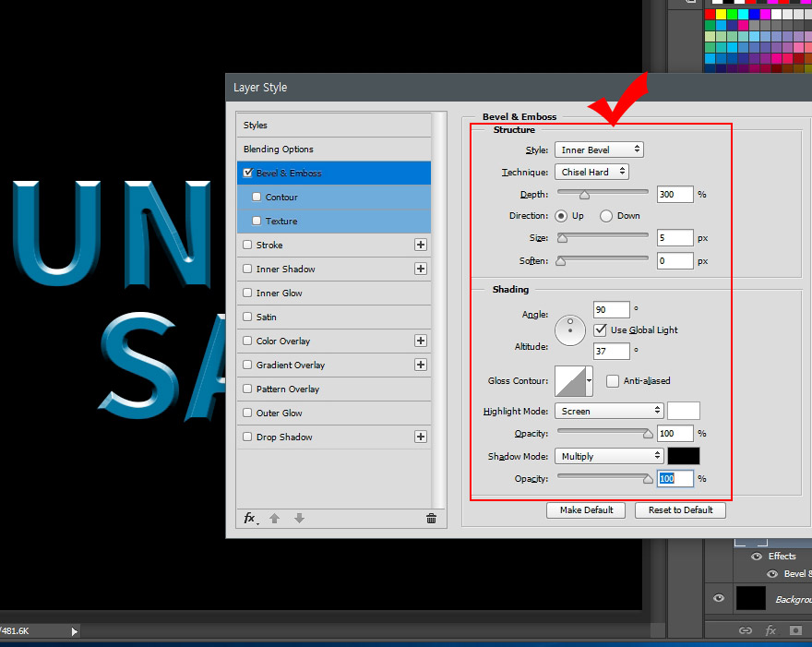The height and width of the screenshot is (647, 812).
Task: Enable the Color Overlay checkbox
Action: [x=247, y=341]
